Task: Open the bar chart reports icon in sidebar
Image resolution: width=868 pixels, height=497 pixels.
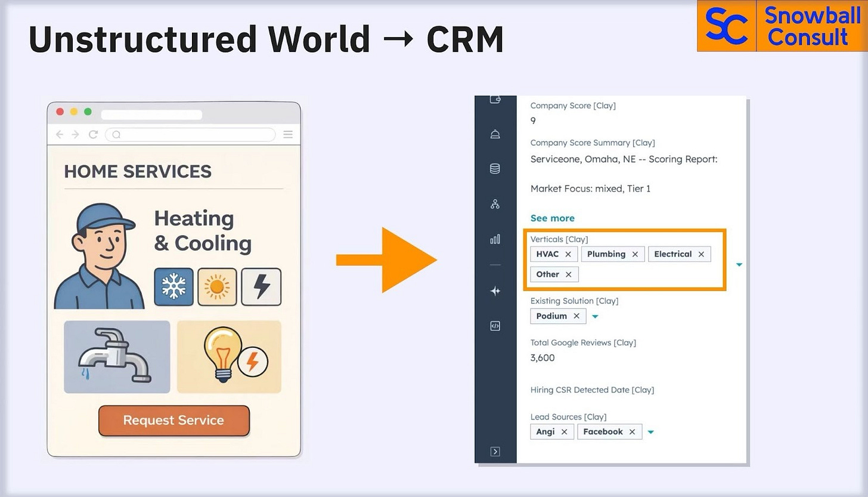Action: [495, 239]
